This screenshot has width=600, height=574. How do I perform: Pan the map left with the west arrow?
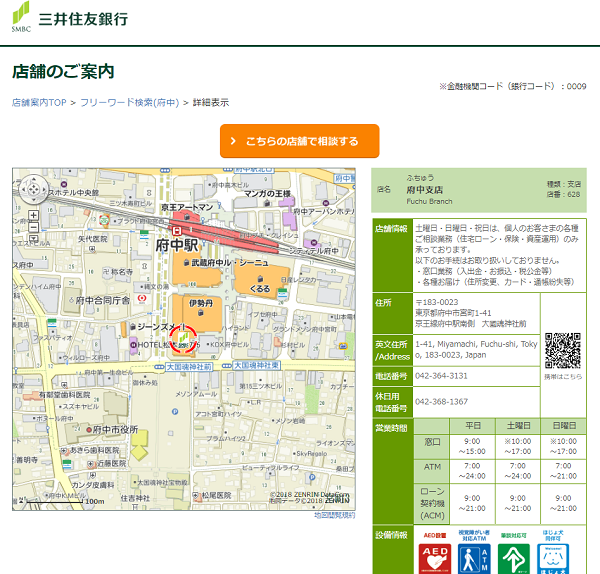coord(24,189)
